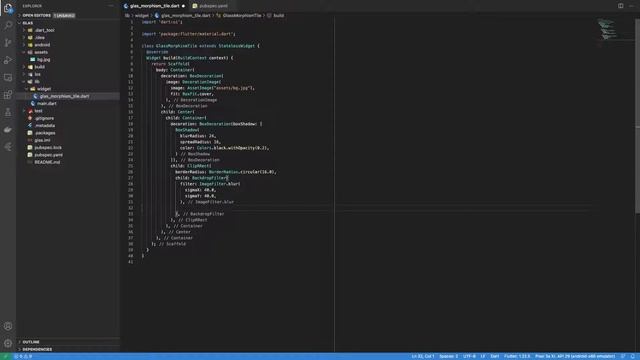Open the .metadata file
Image resolution: width=640 pixels, height=360 pixels.
pos(44,126)
